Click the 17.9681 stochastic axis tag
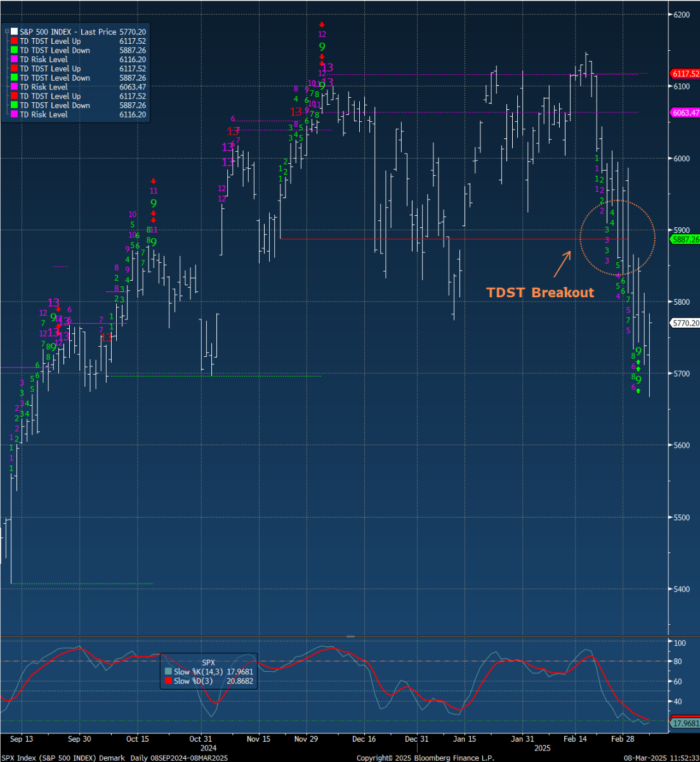This screenshot has width=700, height=762. coord(685,723)
